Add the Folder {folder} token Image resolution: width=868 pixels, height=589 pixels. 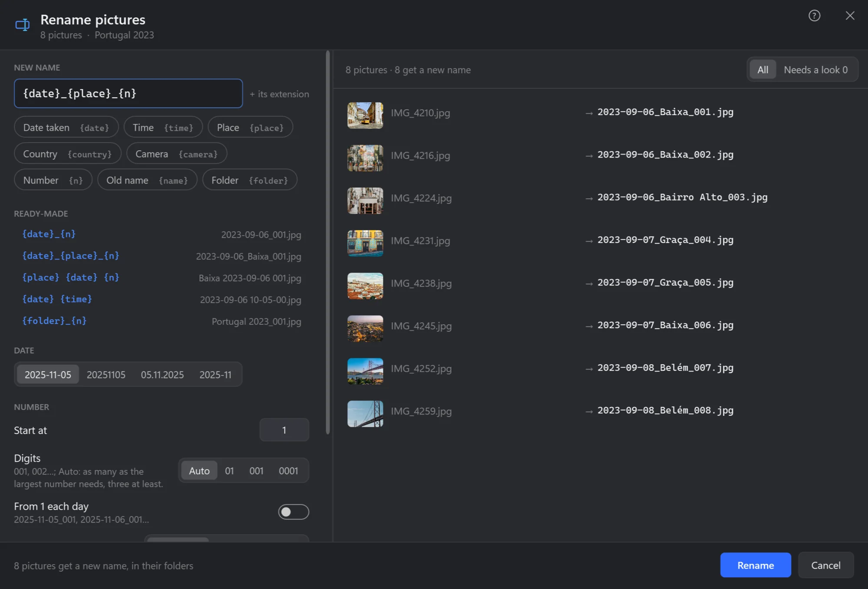point(250,180)
